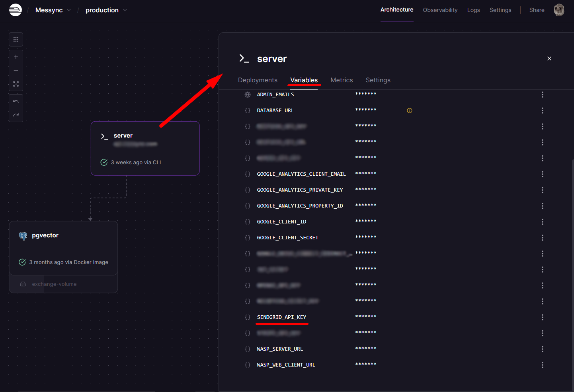Open the kebab menu for GOOGLE_CLIENT_ID
This screenshot has width=574, height=392.
tap(543, 222)
